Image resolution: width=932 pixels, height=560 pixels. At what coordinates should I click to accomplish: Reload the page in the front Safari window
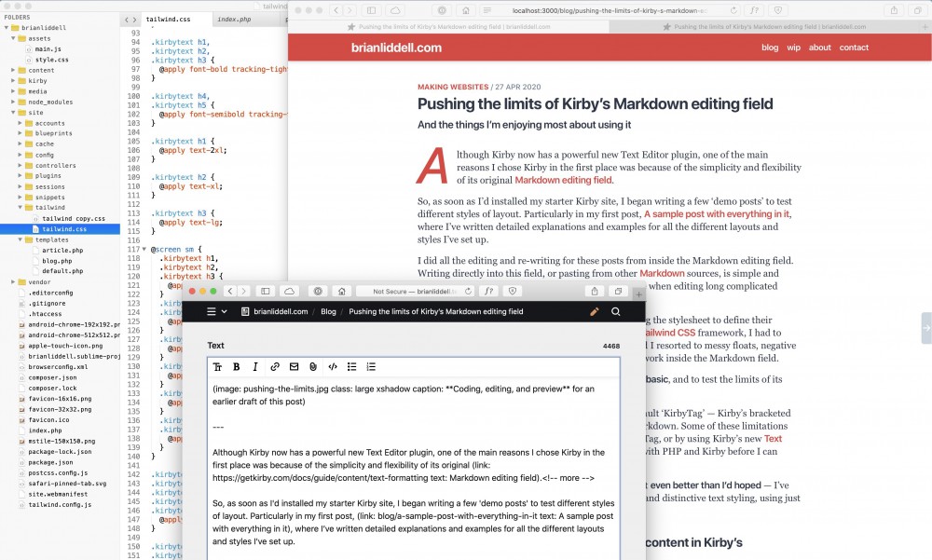pyautogui.click(x=468, y=292)
